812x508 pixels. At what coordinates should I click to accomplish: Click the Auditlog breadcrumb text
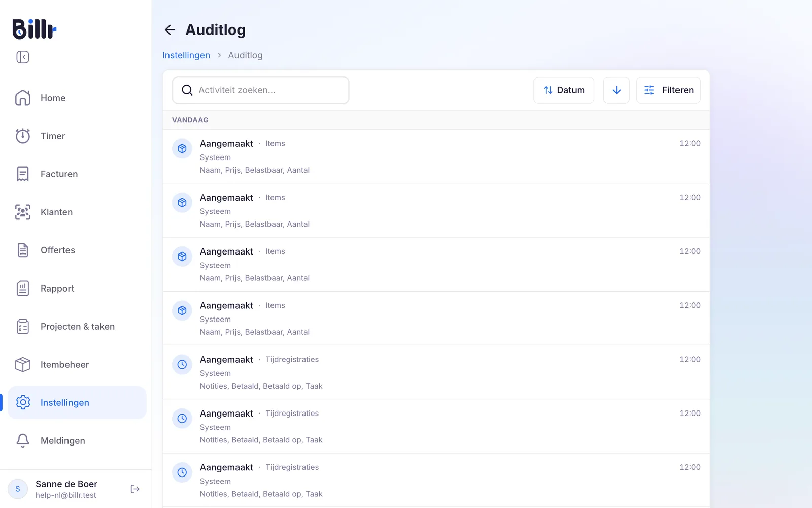tap(246, 55)
